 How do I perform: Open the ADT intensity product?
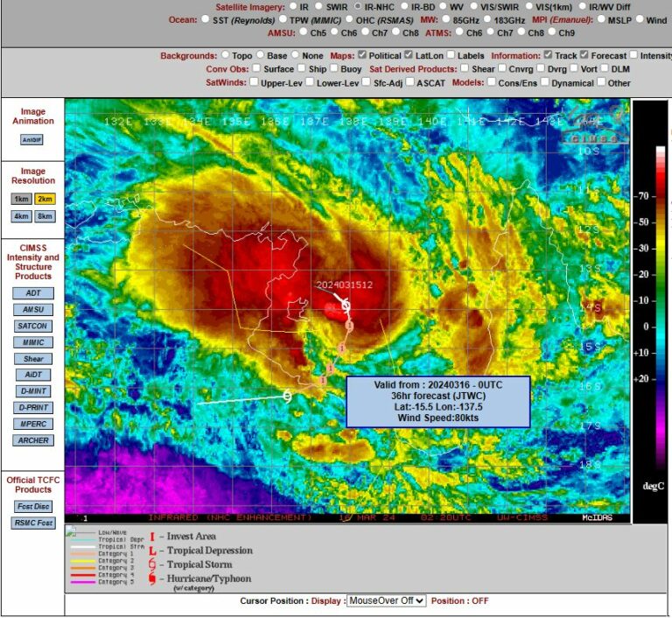coord(33,293)
